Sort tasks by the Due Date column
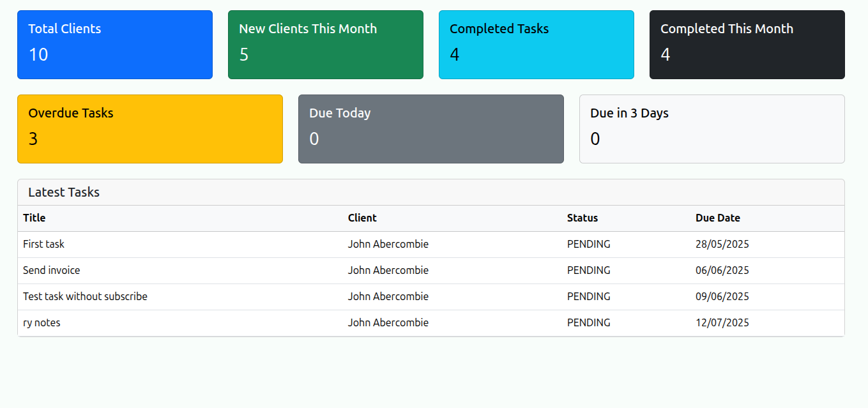The width and height of the screenshot is (868, 408). [x=718, y=218]
